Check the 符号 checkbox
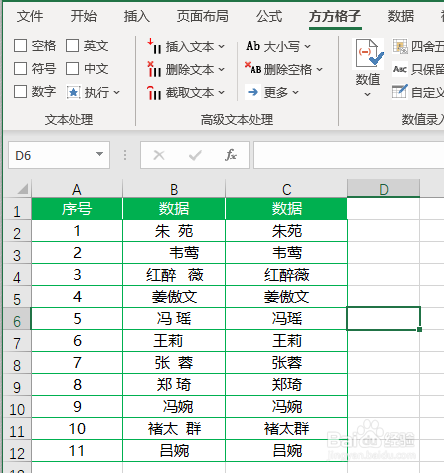The height and width of the screenshot is (473, 444). [x=20, y=69]
